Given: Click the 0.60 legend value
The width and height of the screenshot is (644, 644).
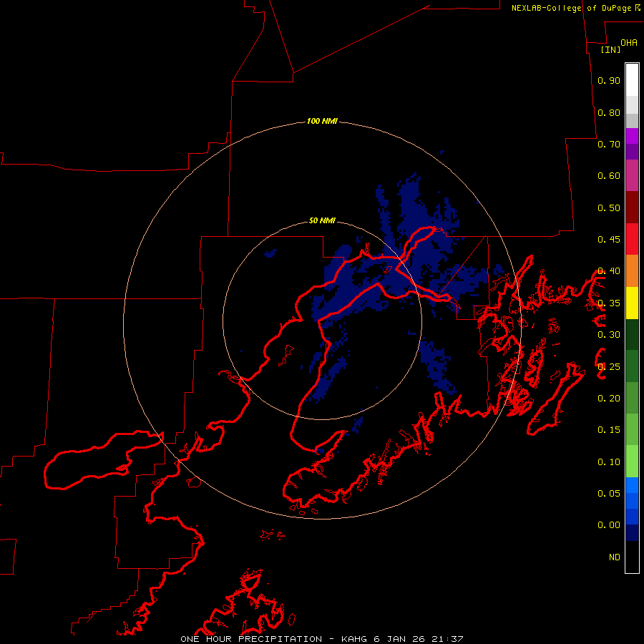Looking at the screenshot, I should [609, 176].
